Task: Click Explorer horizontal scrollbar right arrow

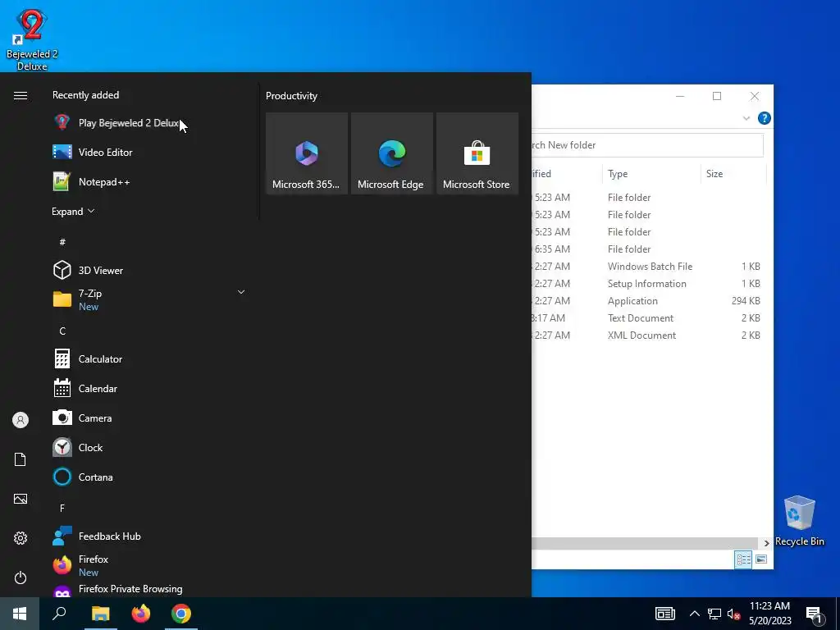Action: point(767,543)
